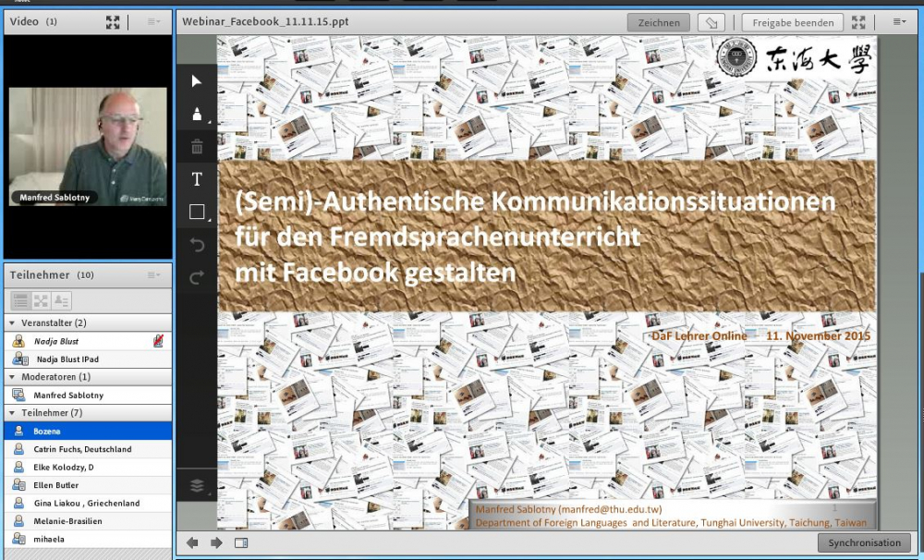Screen dimensions: 924x560
Task: Collapse the Moderatoren (1) group
Action: click(12, 377)
